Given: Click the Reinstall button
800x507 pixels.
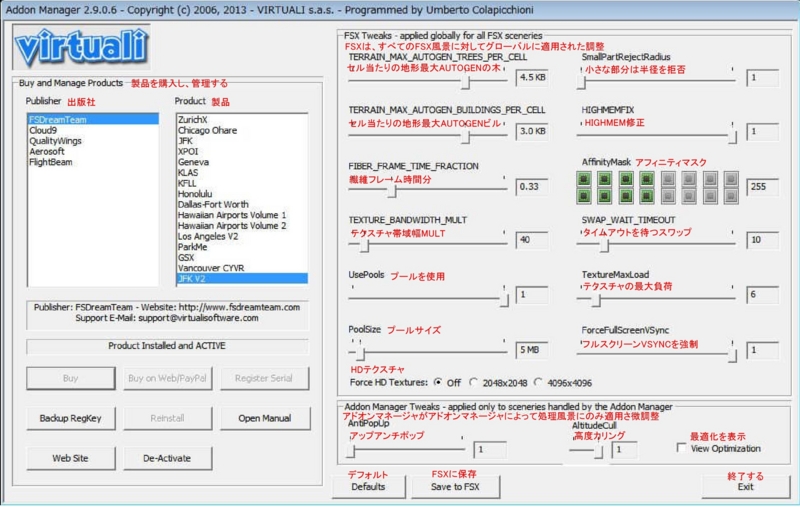Looking at the screenshot, I should pyautogui.click(x=167, y=418).
